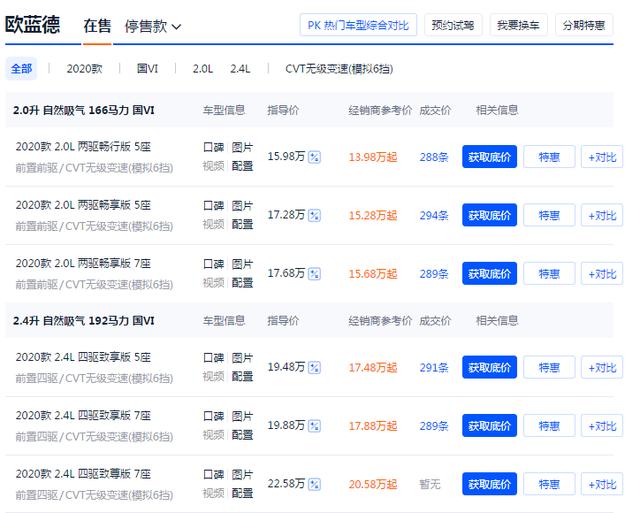Open 2020款 2.4L 四驱致享版 7座 model link
The image size is (640, 513).
[x=83, y=415]
